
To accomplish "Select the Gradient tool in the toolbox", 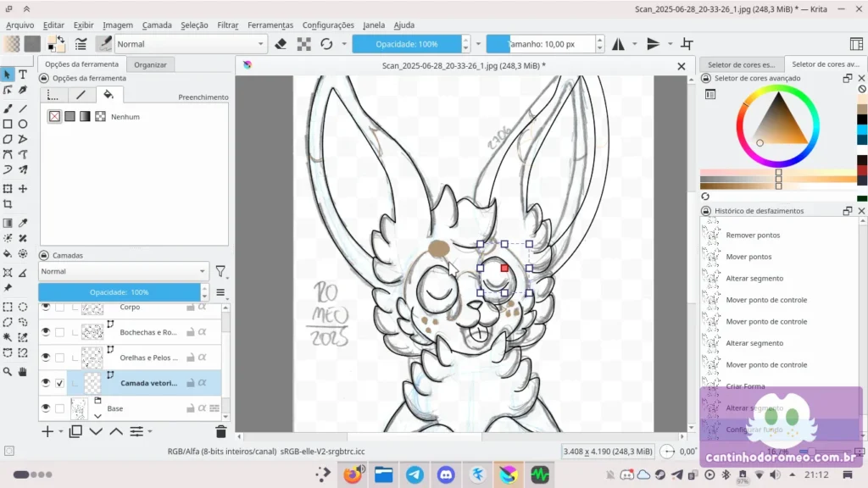I will click(x=8, y=223).
